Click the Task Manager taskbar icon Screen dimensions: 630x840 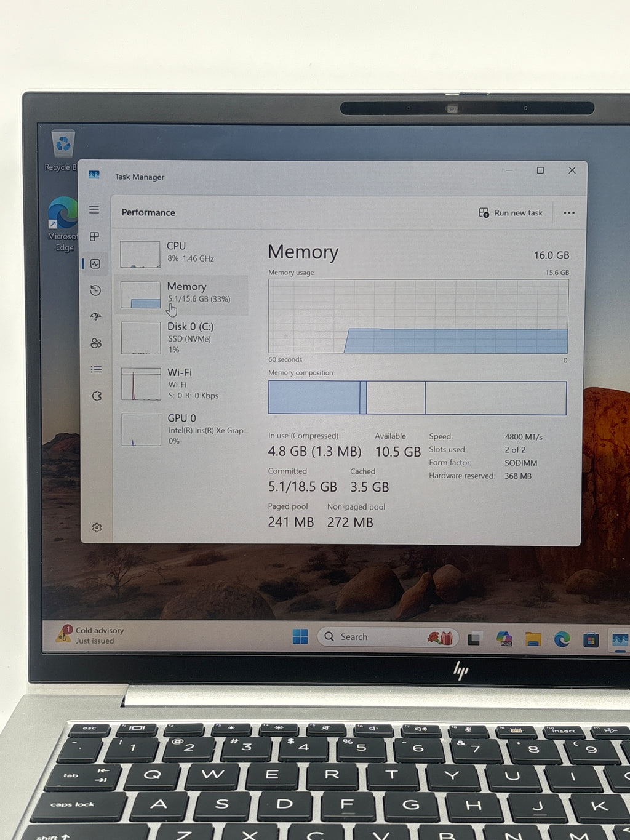[620, 640]
